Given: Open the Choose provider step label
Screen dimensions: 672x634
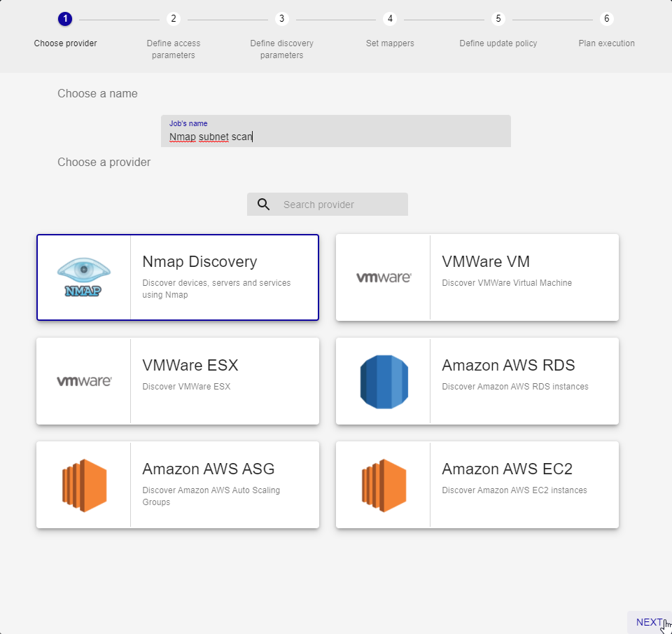Looking at the screenshot, I should pos(66,43).
